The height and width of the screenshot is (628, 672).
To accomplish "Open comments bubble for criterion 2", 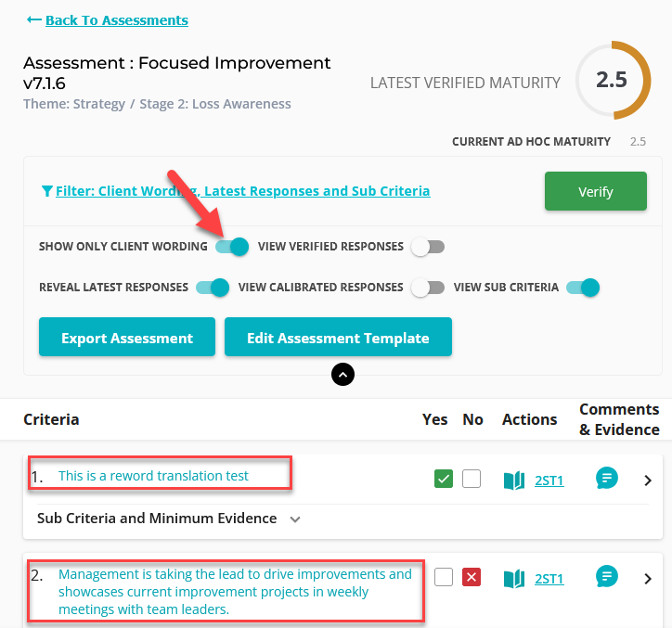I will click(607, 577).
